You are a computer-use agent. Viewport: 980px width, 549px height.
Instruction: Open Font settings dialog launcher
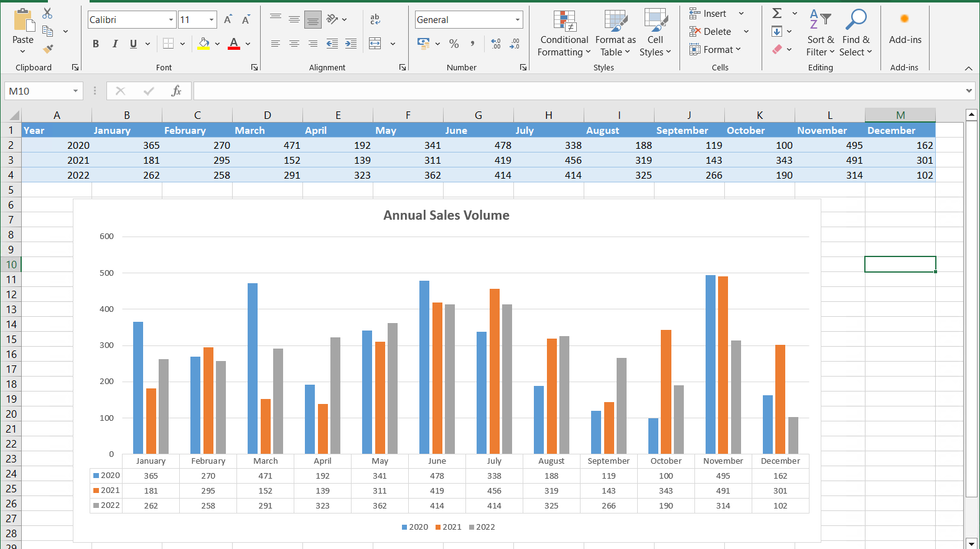(254, 67)
